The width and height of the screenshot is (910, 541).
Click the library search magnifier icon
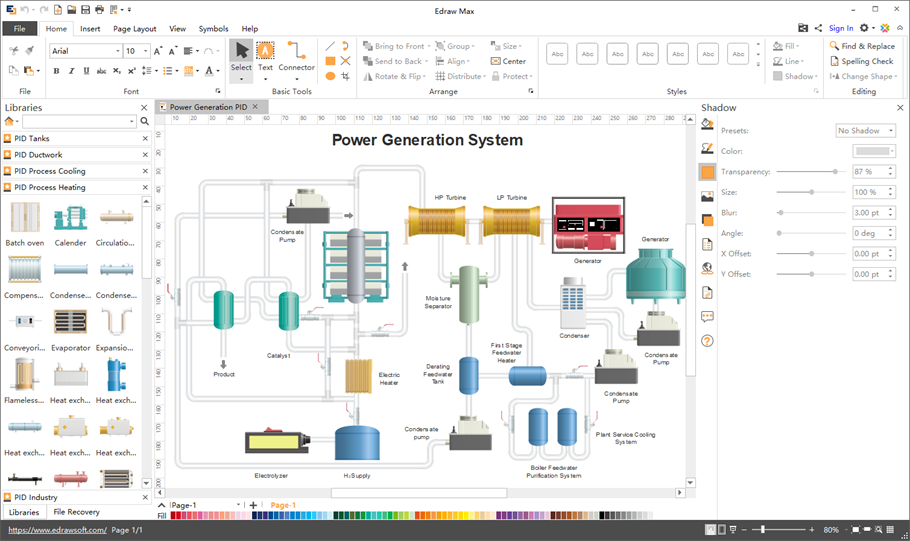(x=144, y=122)
